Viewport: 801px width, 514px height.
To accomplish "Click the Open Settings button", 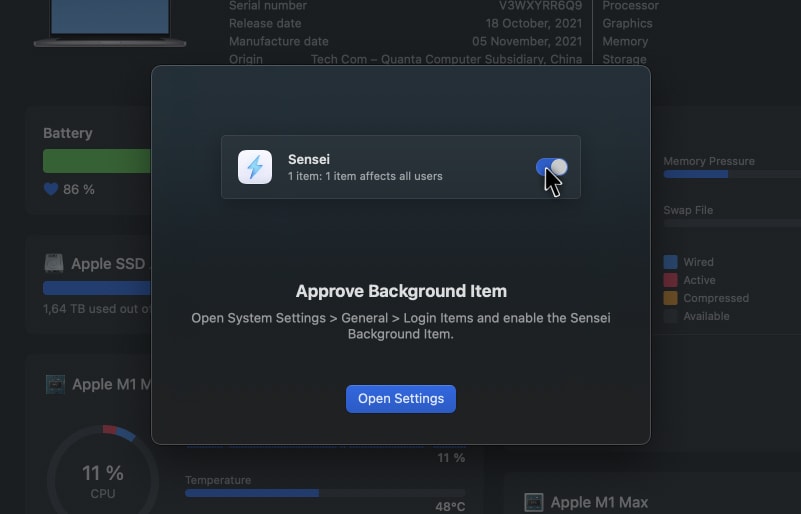I will pos(400,399).
